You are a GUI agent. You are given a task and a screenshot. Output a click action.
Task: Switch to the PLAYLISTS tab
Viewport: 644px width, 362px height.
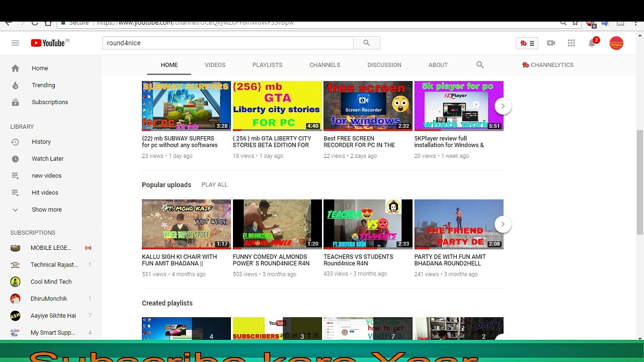[x=267, y=65]
